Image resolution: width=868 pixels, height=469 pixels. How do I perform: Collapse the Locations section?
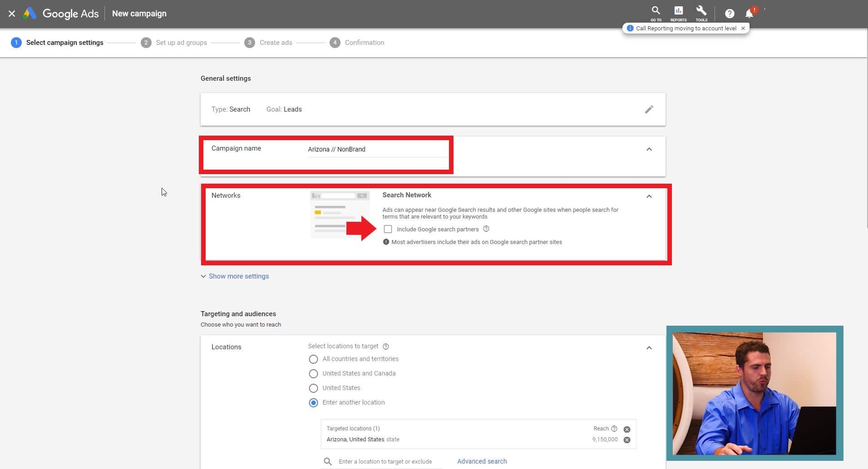coord(649,348)
